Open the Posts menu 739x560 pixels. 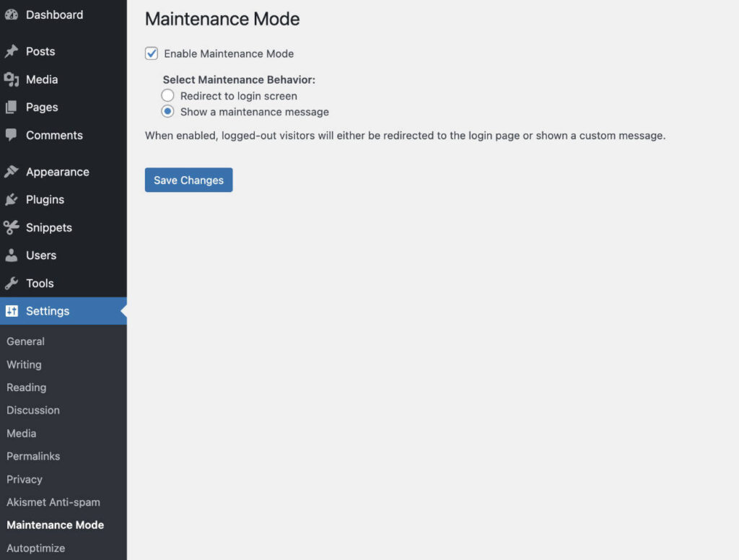[x=40, y=51]
